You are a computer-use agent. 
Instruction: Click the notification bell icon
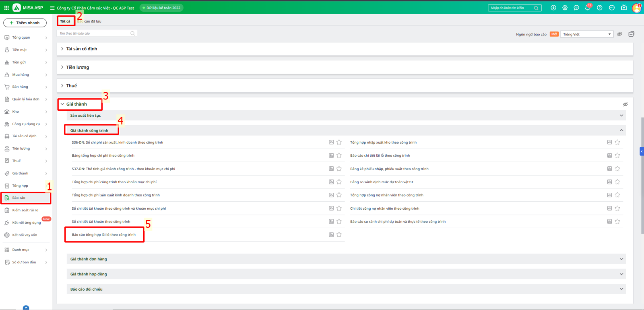point(588,8)
